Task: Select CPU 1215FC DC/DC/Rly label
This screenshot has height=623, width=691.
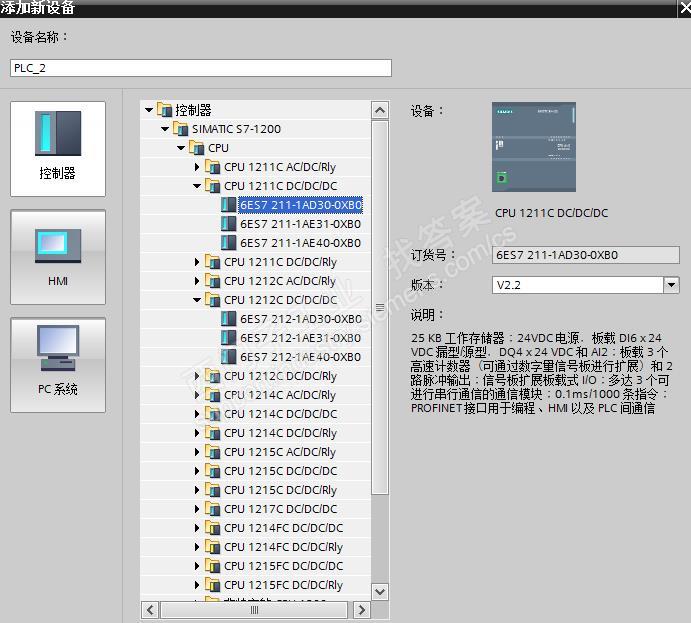Action: pyautogui.click(x=283, y=585)
